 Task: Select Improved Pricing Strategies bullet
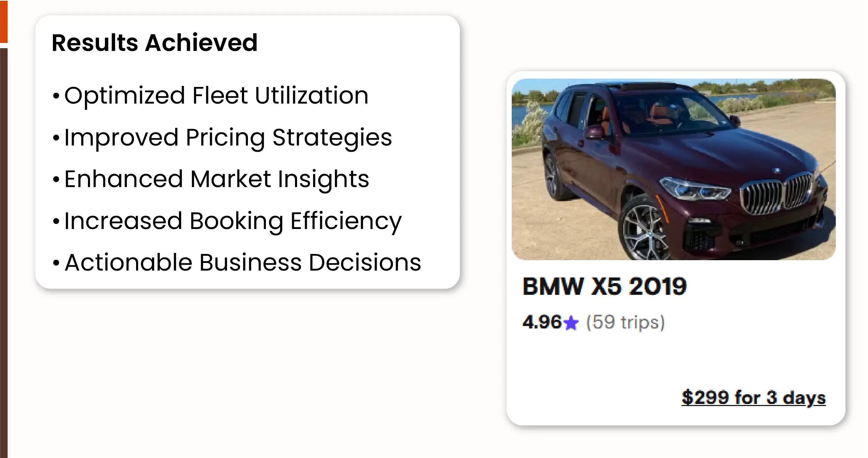[x=228, y=137]
